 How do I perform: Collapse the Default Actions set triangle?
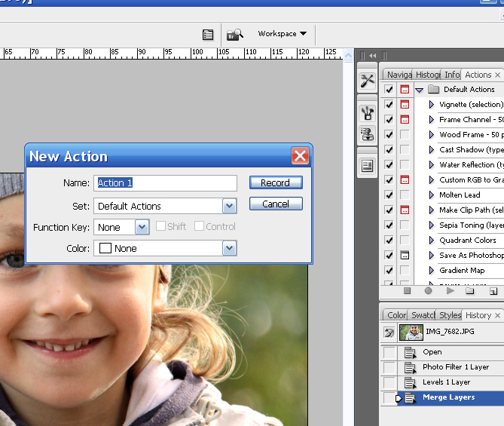419,90
